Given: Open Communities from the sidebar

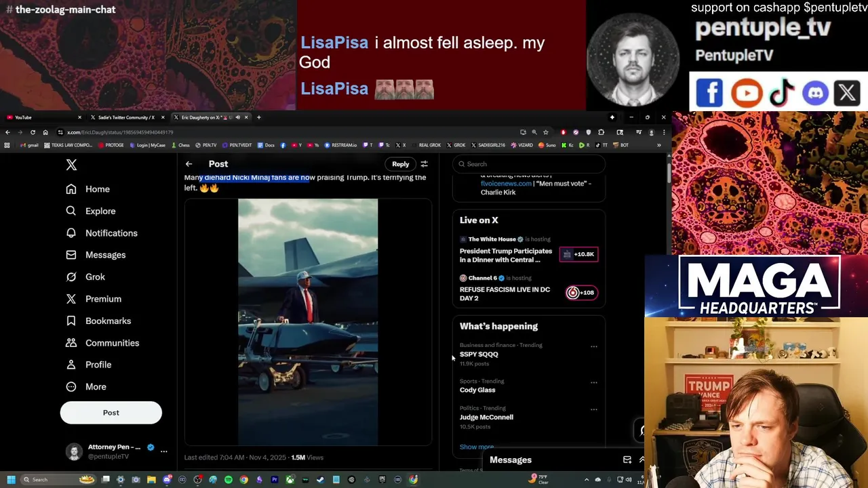Looking at the screenshot, I should pos(102,343).
